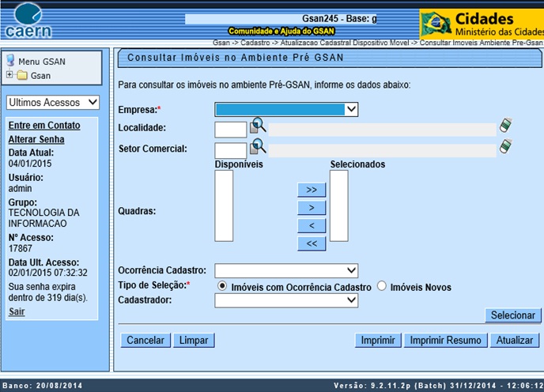Click the Banco: 20/08/2014 status text
Screen dimensions: 544x392
[x=43, y=386]
